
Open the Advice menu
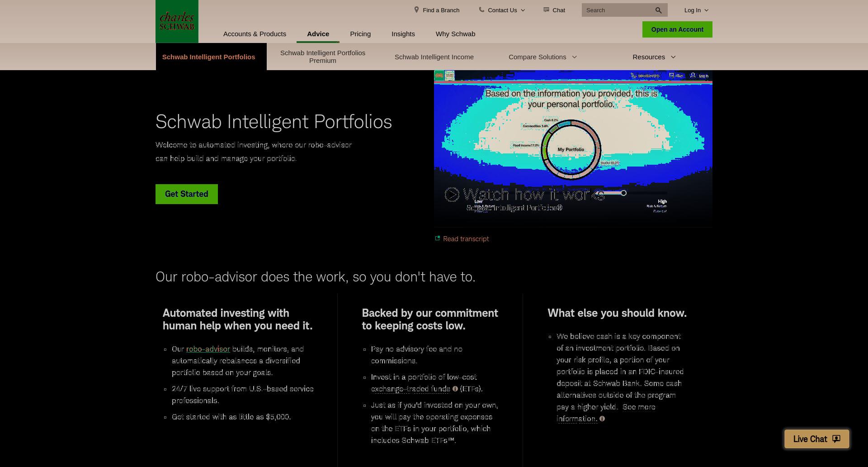[318, 34]
